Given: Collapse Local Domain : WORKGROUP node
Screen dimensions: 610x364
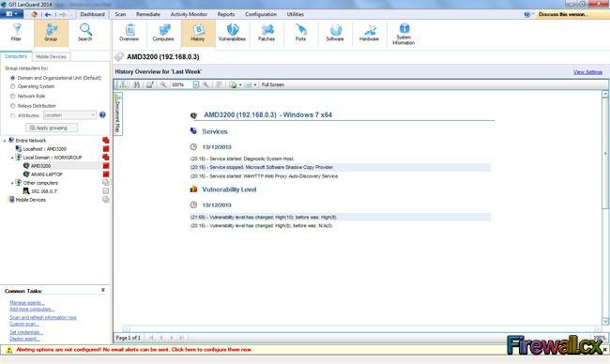Looking at the screenshot, I should (12, 158).
